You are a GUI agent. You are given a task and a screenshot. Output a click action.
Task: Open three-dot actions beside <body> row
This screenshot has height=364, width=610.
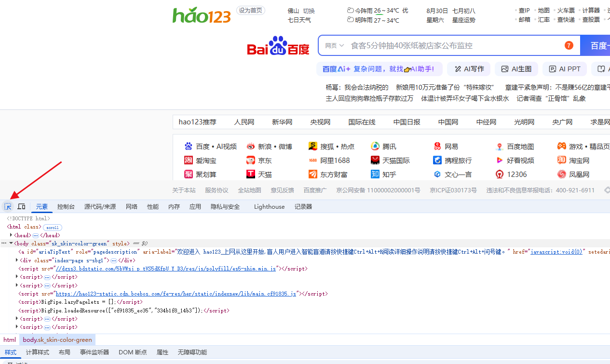[x=4, y=243]
